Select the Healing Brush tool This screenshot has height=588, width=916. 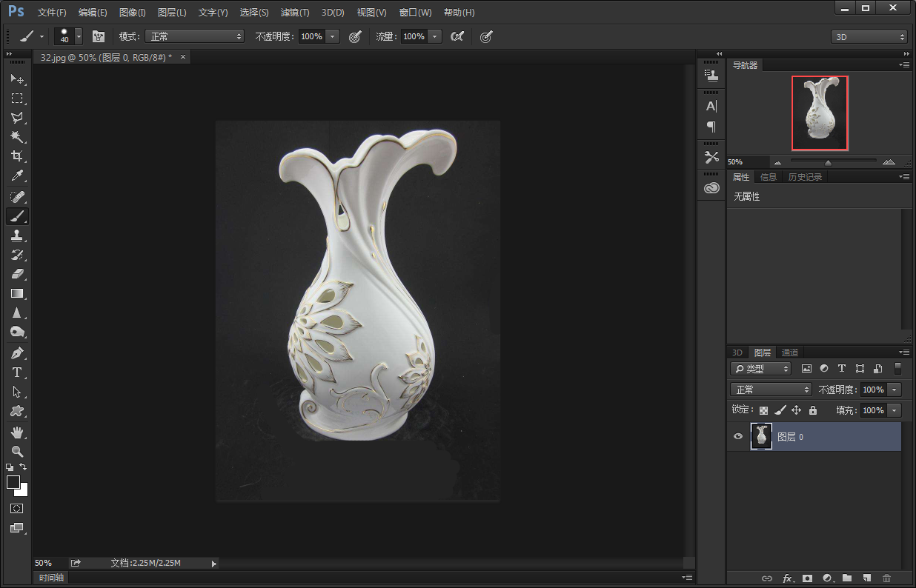[x=16, y=196]
